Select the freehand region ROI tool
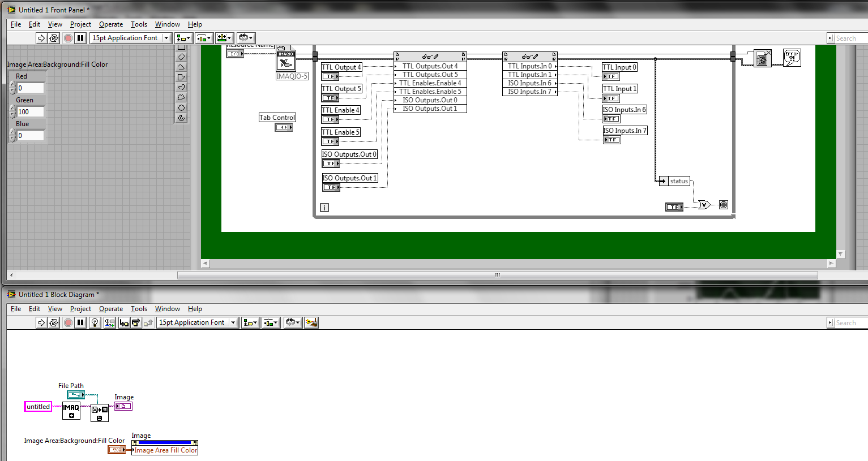The height and width of the screenshot is (461, 868). point(181,97)
